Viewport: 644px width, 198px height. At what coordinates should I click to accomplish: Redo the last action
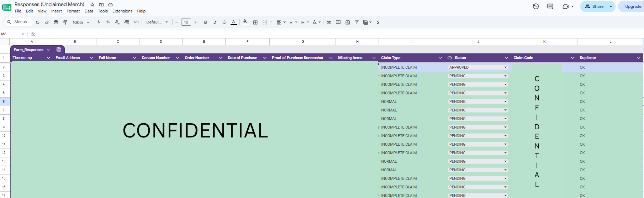click(47, 22)
